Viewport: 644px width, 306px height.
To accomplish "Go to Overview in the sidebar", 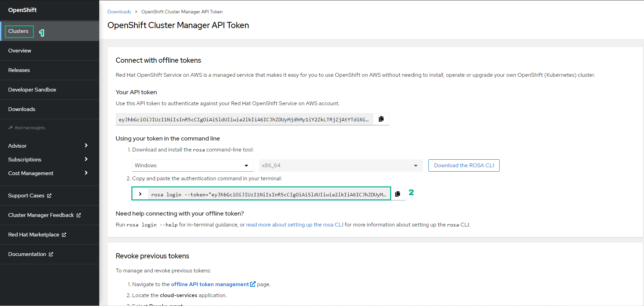I will click(x=20, y=51).
